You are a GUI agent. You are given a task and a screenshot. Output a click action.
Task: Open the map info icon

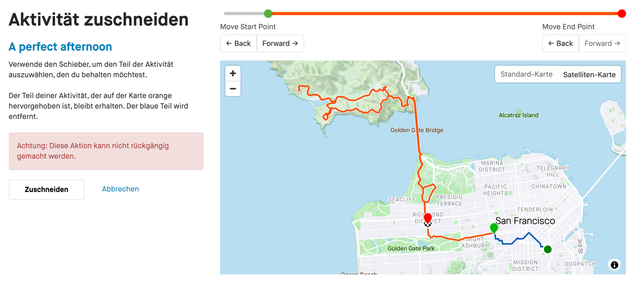pyautogui.click(x=614, y=265)
